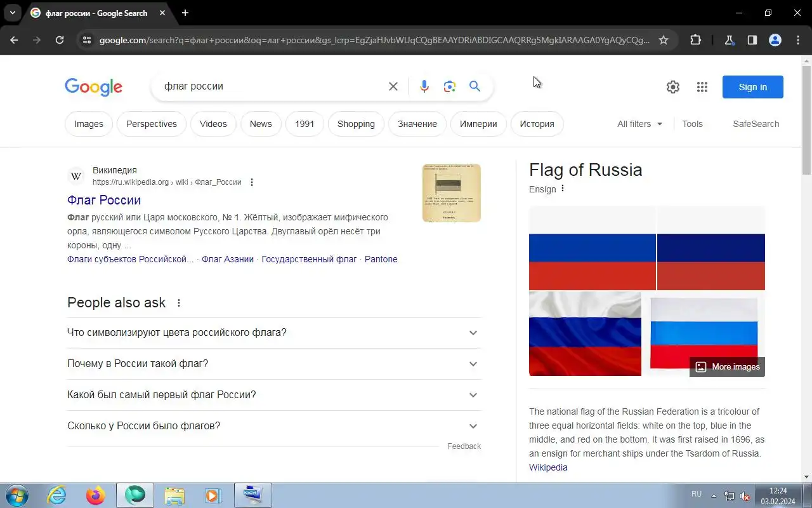Open media player taskbar icon
Viewport: 812px width, 508px height.
213,495
